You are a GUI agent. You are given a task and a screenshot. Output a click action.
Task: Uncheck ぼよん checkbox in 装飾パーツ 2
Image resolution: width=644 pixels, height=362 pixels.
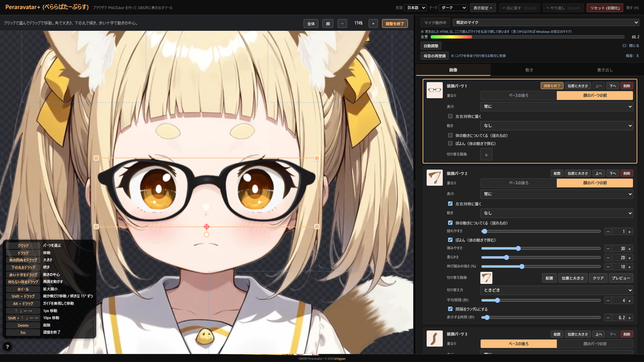point(450,240)
